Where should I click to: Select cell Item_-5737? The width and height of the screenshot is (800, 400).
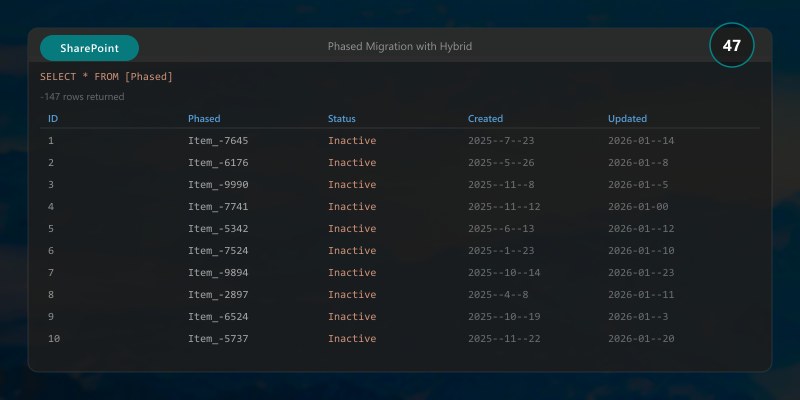218,338
